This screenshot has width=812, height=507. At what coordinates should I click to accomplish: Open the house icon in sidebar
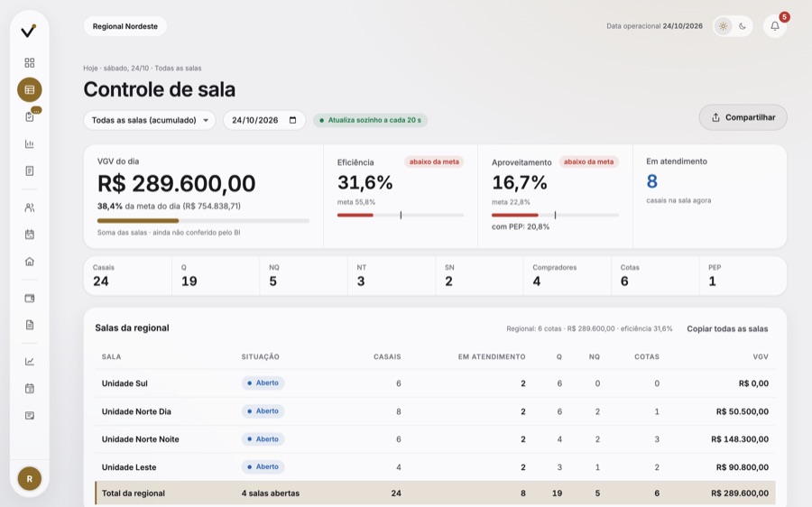(30, 262)
